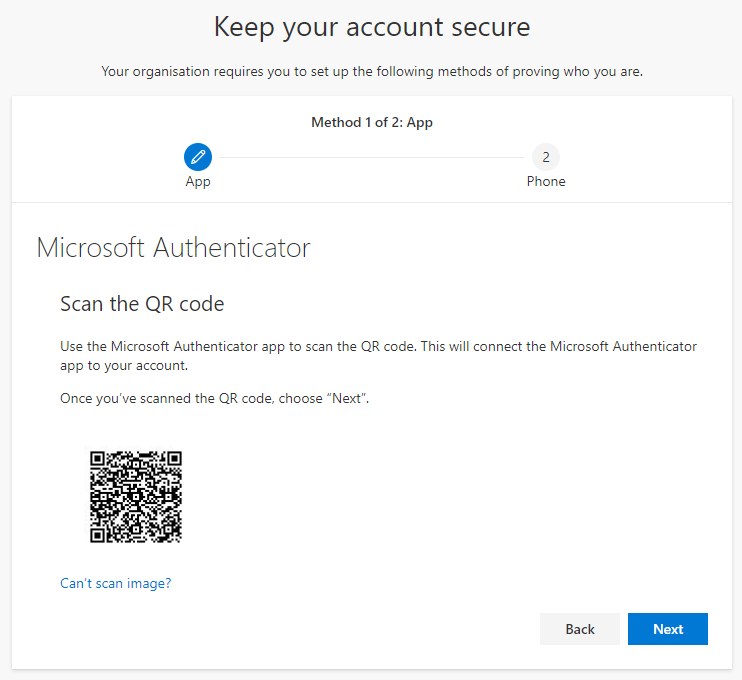Screen dimensions: 742x680
Task: Select the step 2 Phone circle
Action: (x=546, y=157)
